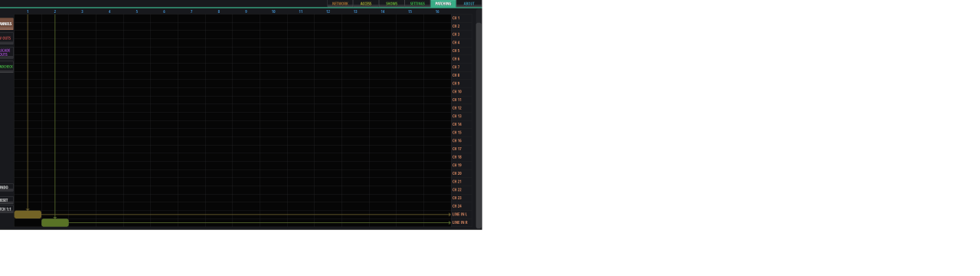
Task: Select the Cascade Outs button
Action: click(x=6, y=52)
